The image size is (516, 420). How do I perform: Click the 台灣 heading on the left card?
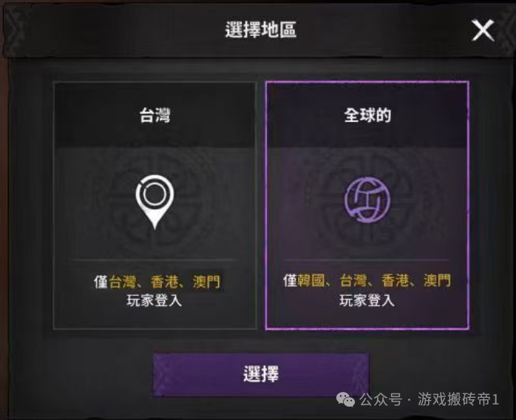coord(155,115)
